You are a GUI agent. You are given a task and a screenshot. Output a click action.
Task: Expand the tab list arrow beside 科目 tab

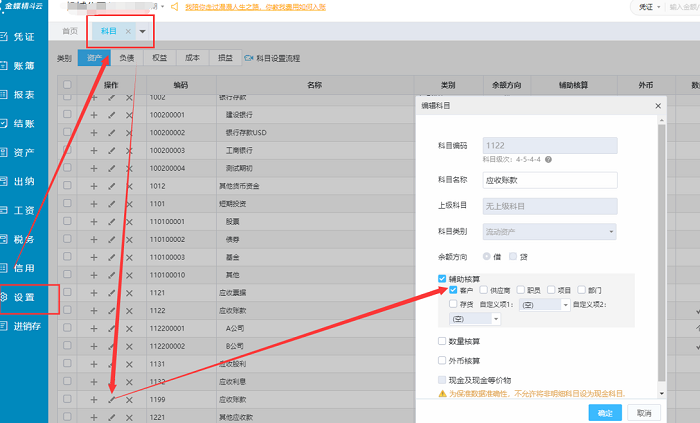pyautogui.click(x=143, y=32)
